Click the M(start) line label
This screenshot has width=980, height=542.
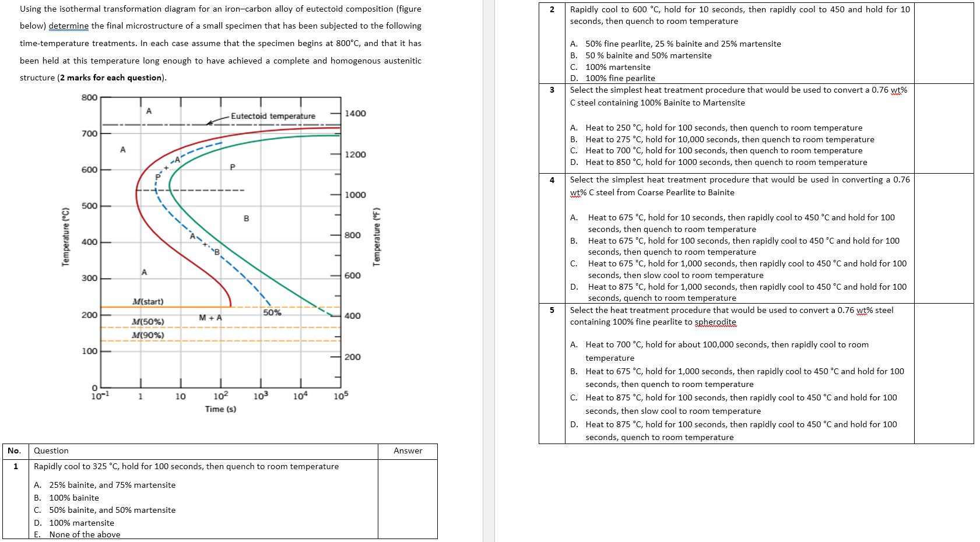pos(149,301)
